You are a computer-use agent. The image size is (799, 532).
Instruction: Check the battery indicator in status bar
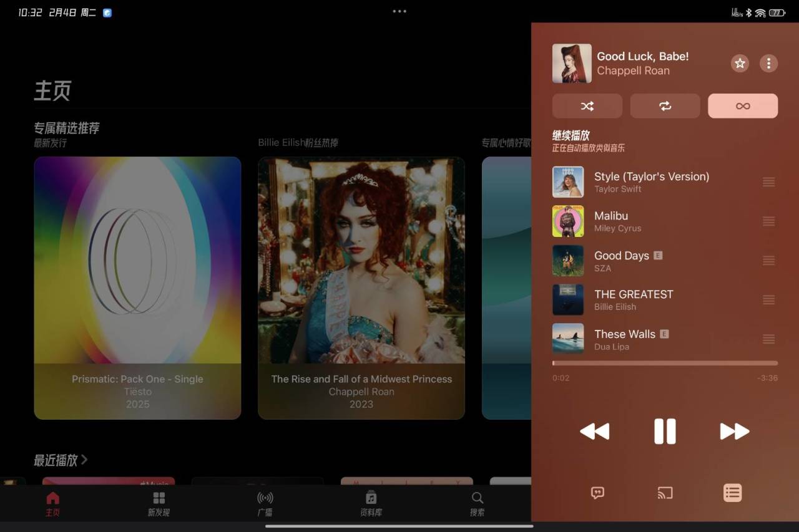click(777, 12)
